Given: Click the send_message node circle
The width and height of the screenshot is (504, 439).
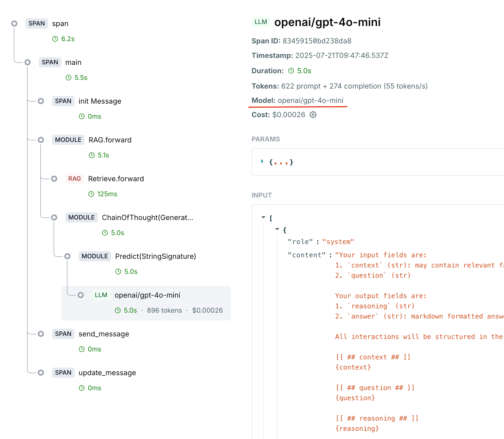Looking at the screenshot, I should [x=41, y=334].
